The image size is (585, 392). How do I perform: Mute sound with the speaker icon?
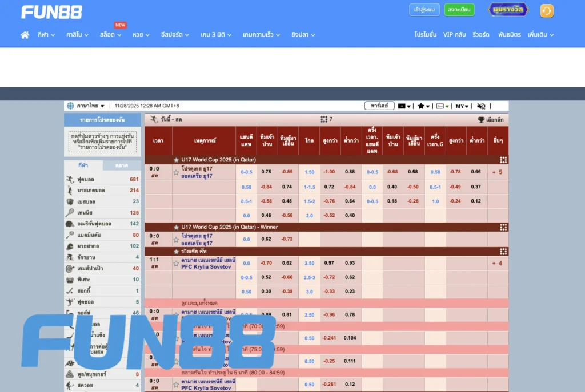click(481, 106)
